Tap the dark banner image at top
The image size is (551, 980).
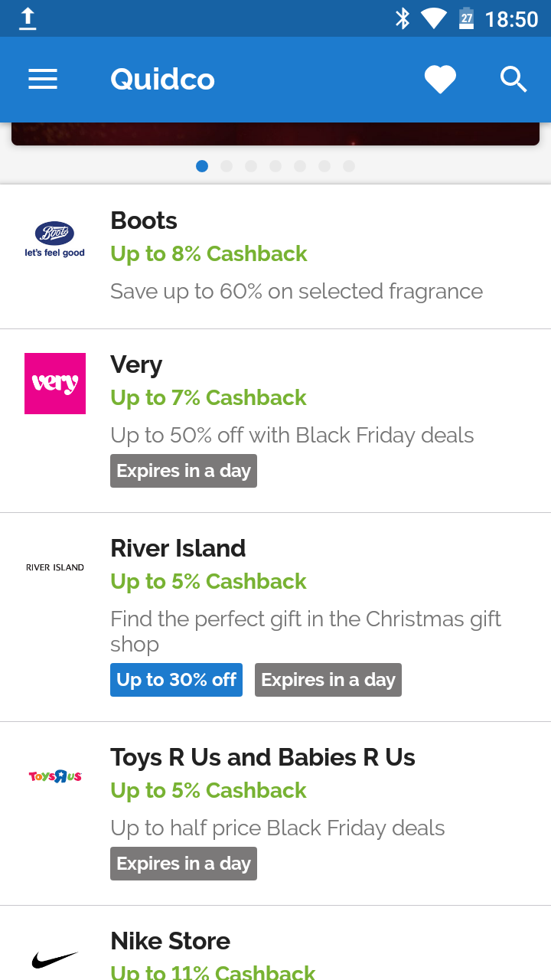(x=275, y=134)
